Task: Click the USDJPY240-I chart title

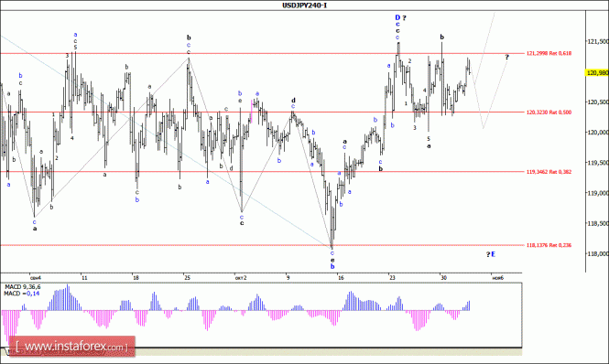Action: click(x=304, y=5)
